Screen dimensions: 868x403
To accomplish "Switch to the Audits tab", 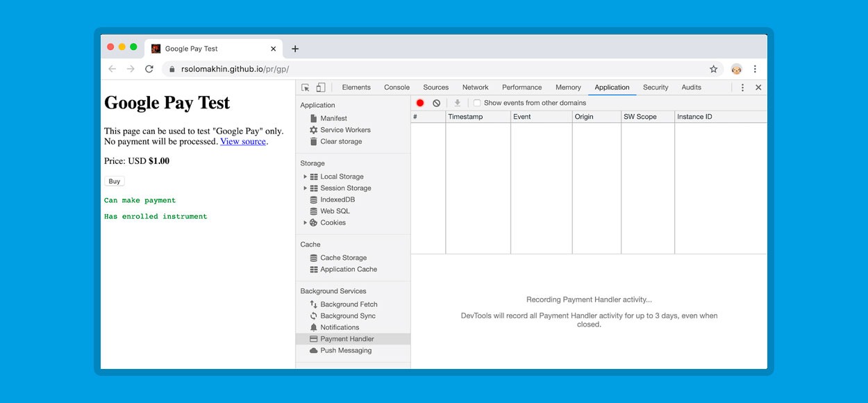I will 691,88.
